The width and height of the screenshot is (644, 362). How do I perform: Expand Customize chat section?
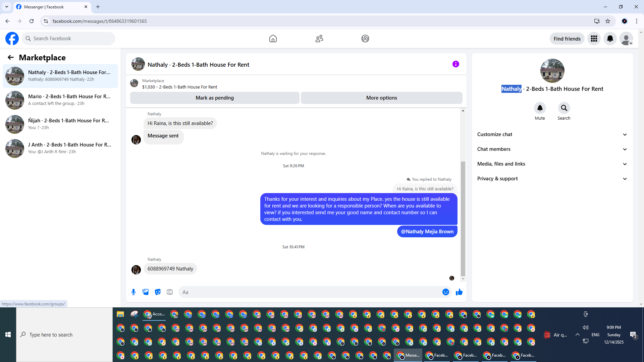(552, 134)
